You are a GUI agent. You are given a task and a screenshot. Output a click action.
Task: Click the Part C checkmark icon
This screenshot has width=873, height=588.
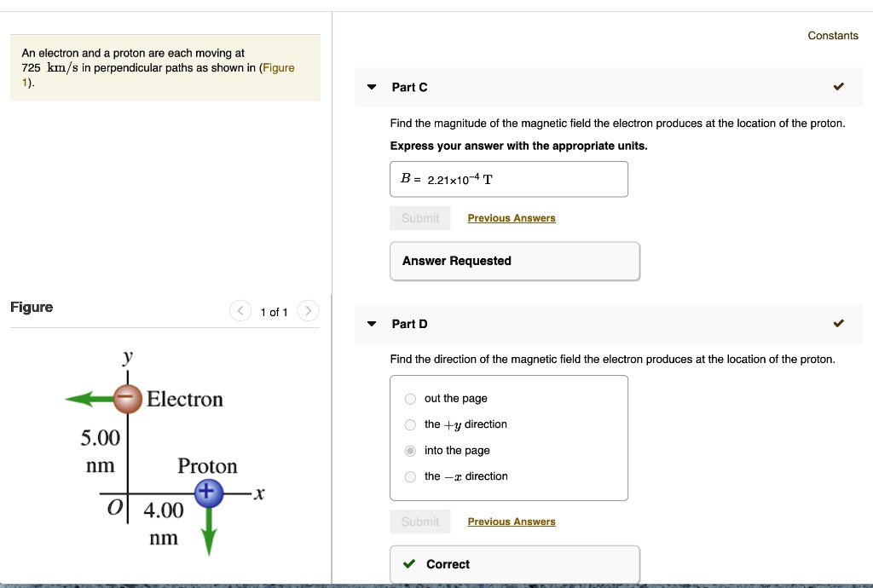click(838, 87)
